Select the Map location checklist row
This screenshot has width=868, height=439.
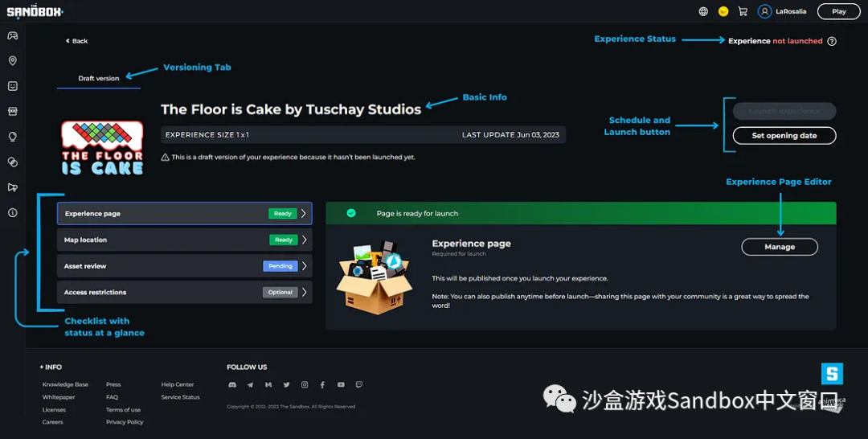[184, 240]
